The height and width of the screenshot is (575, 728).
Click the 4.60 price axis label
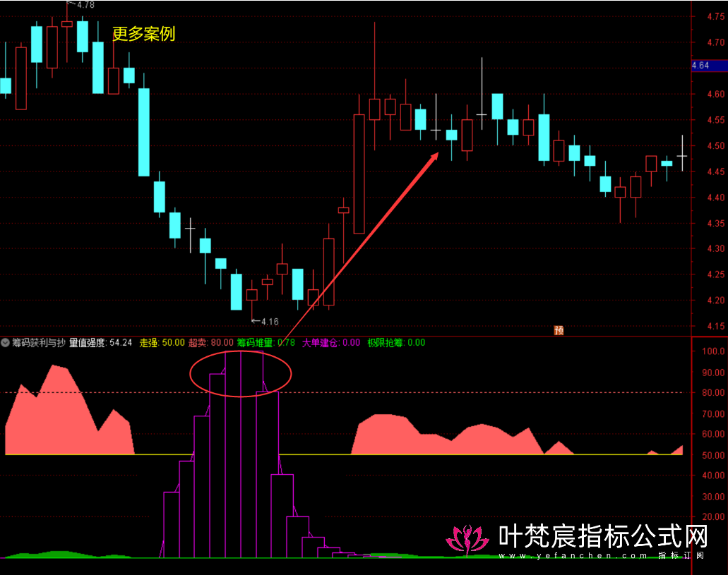click(715, 95)
